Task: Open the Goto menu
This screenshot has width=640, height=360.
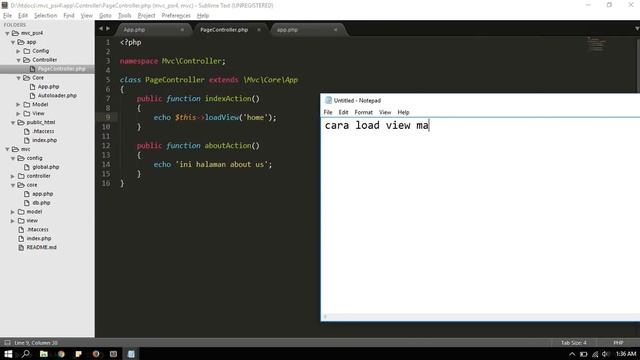Action: (x=105, y=16)
